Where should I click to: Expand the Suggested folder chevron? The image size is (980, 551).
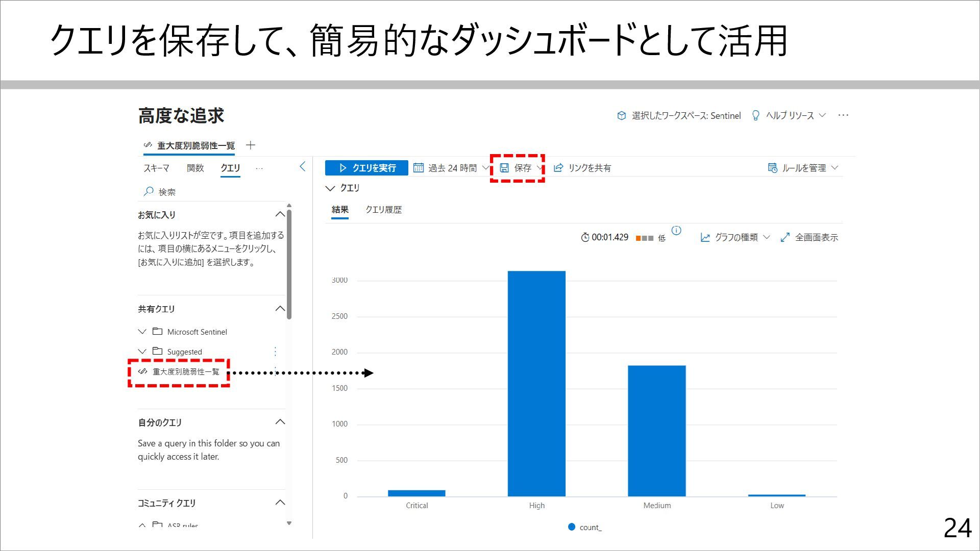click(x=142, y=352)
